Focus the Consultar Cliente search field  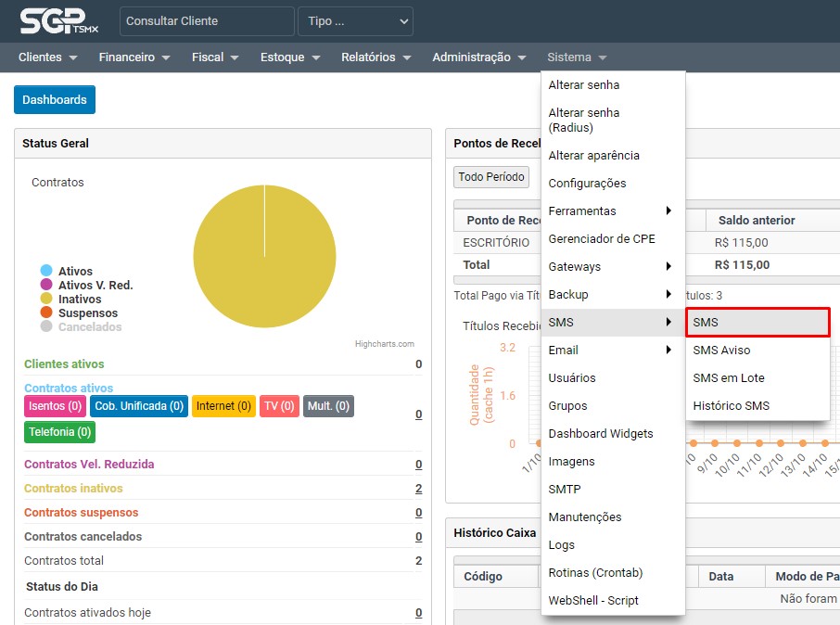(207, 21)
